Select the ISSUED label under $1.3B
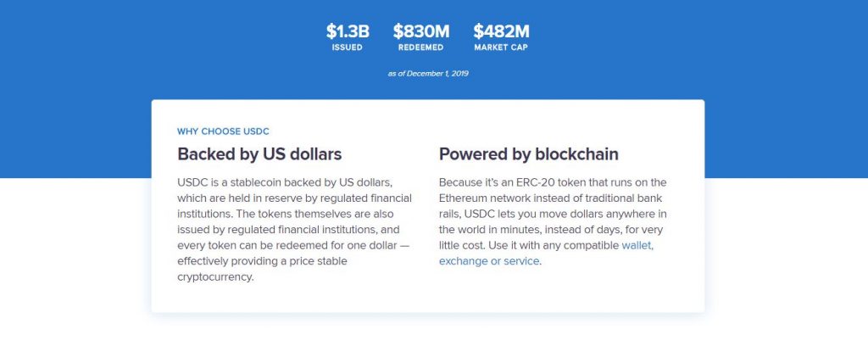 tap(347, 47)
